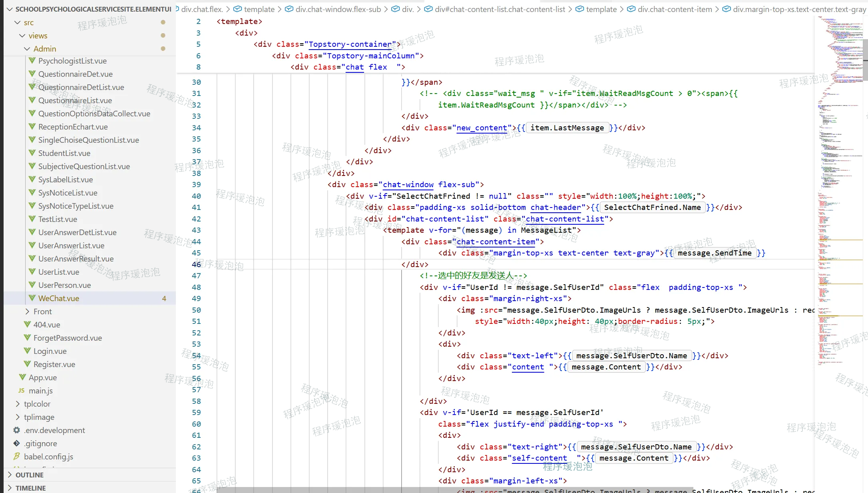This screenshot has height=493, width=868.
Task: Open Register.vue file
Action: coord(54,364)
